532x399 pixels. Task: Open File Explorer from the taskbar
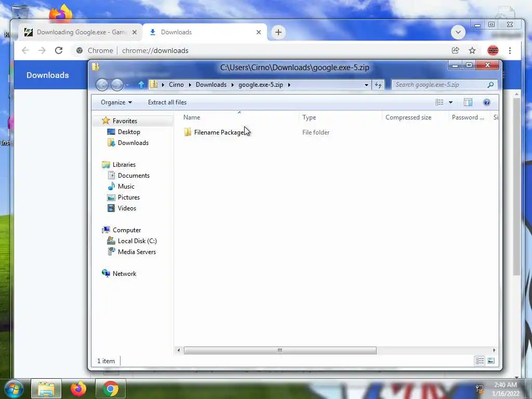[x=46, y=389]
